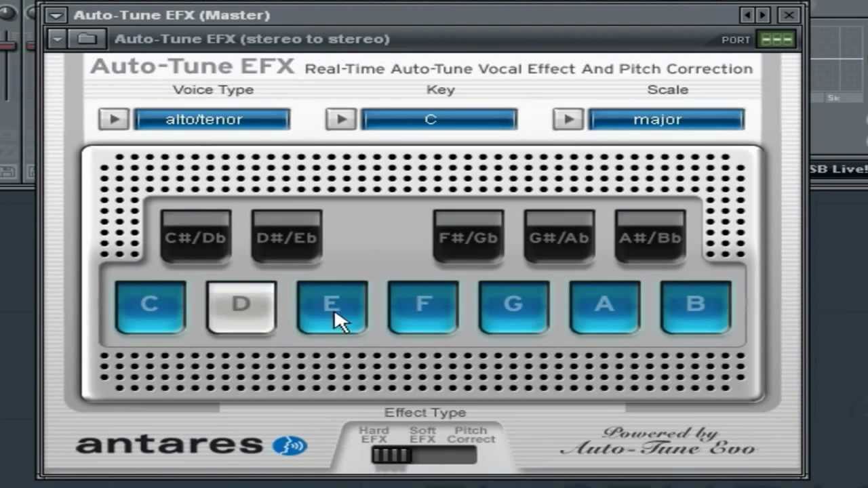Open the Key dropdown showing C
This screenshot has height=488, width=868.
tap(439, 119)
